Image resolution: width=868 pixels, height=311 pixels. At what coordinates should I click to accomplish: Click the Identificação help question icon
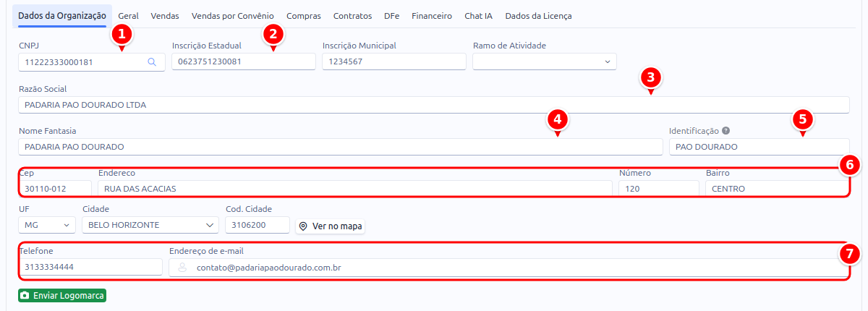click(726, 131)
